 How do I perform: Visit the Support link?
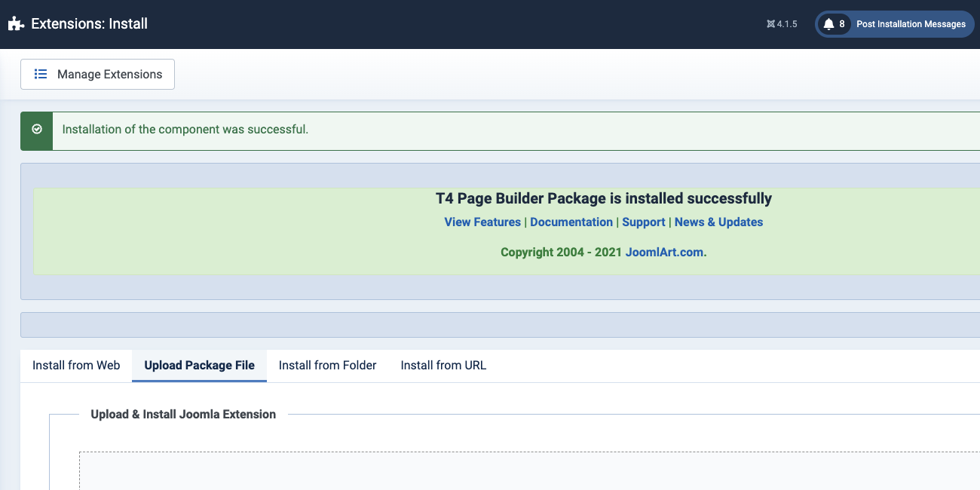tap(644, 222)
